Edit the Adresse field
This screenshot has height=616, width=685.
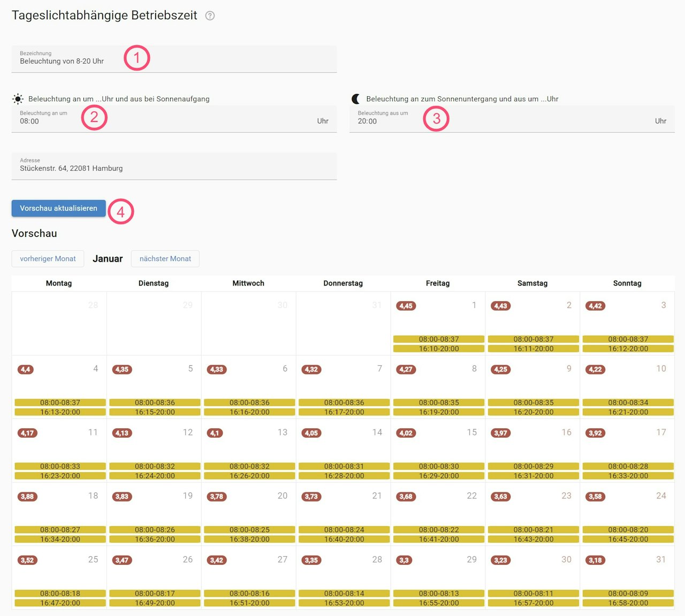tap(174, 166)
